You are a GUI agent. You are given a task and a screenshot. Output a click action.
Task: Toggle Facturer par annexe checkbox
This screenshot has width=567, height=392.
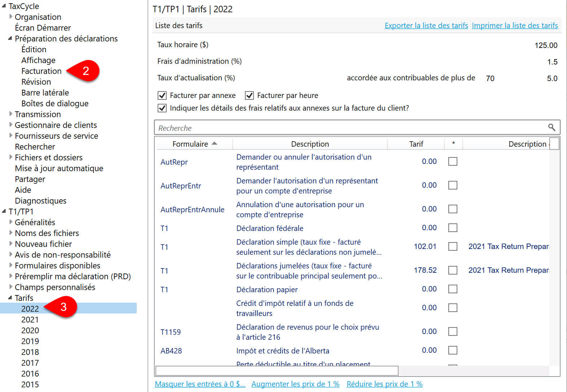coord(162,95)
